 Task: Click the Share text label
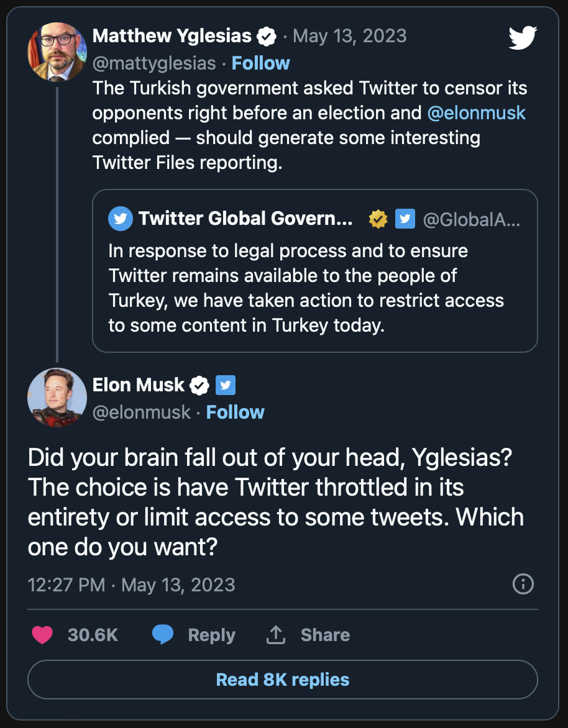point(325,635)
